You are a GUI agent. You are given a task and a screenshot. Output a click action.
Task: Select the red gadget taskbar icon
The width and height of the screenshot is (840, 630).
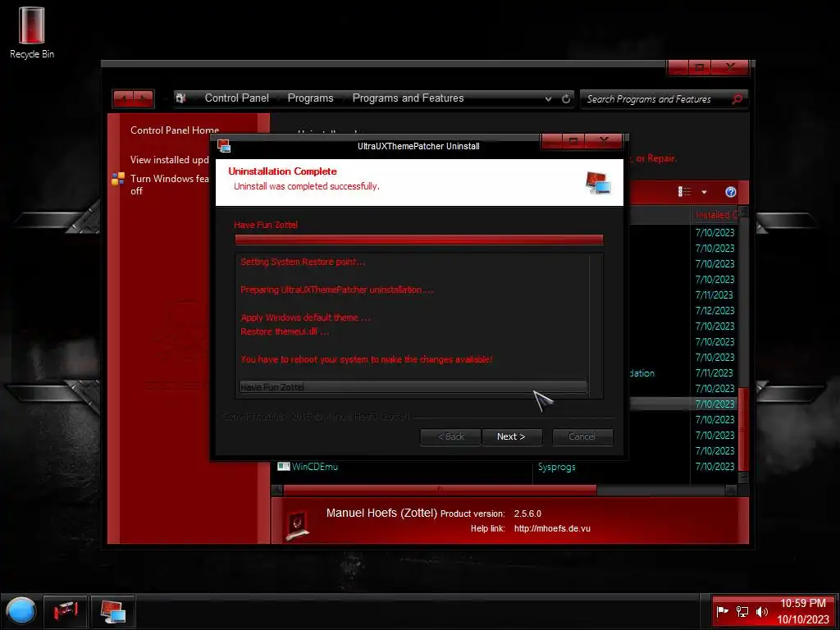pyautogui.click(x=66, y=610)
